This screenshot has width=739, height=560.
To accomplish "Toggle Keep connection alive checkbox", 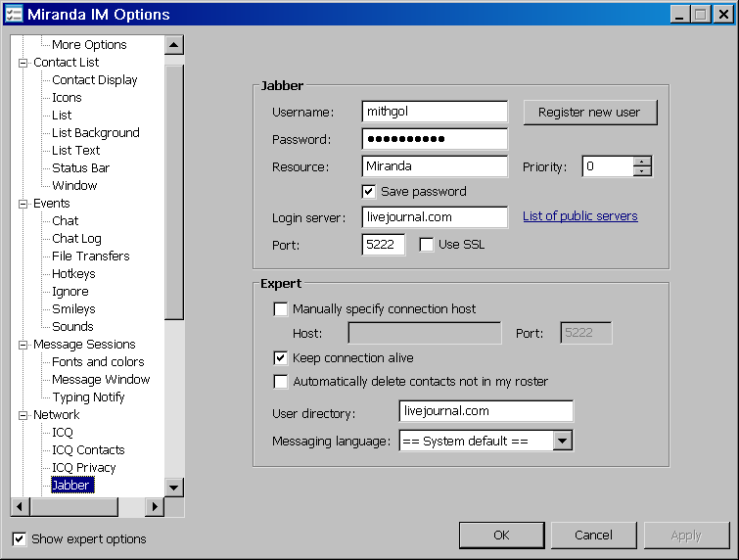I will click(x=280, y=358).
